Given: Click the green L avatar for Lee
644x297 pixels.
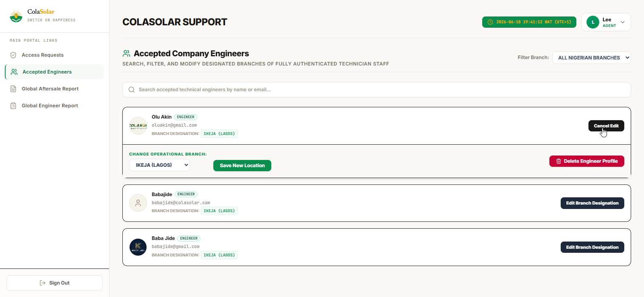Looking at the screenshot, I should coord(593,22).
